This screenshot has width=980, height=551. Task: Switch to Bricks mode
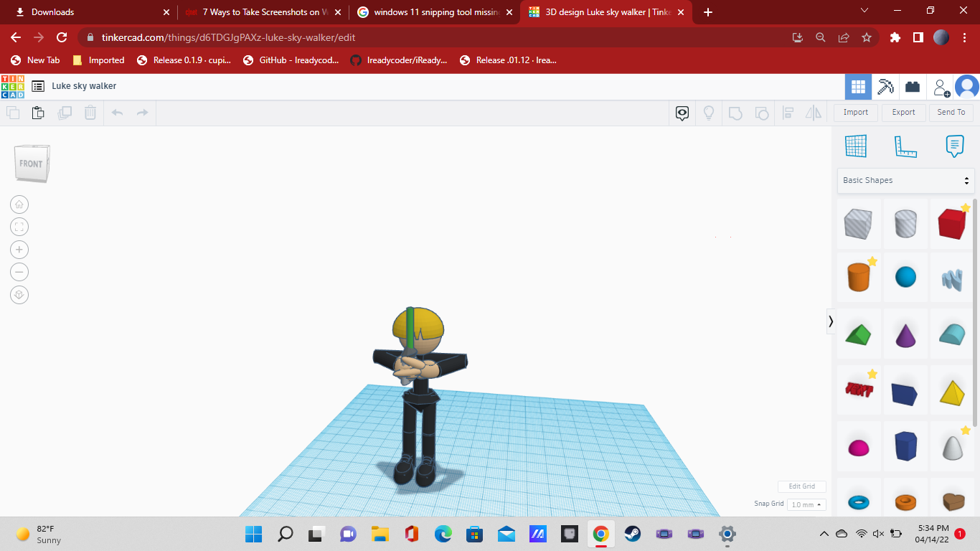coord(913,87)
